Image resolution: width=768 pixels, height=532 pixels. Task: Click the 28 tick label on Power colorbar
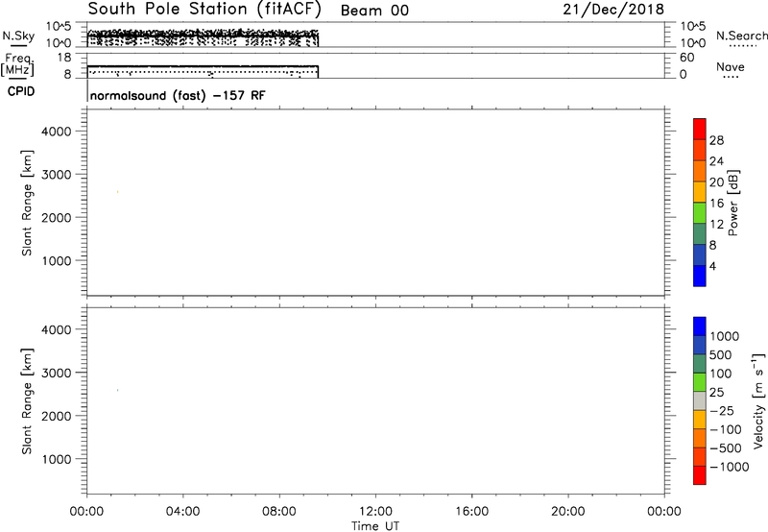(716, 140)
